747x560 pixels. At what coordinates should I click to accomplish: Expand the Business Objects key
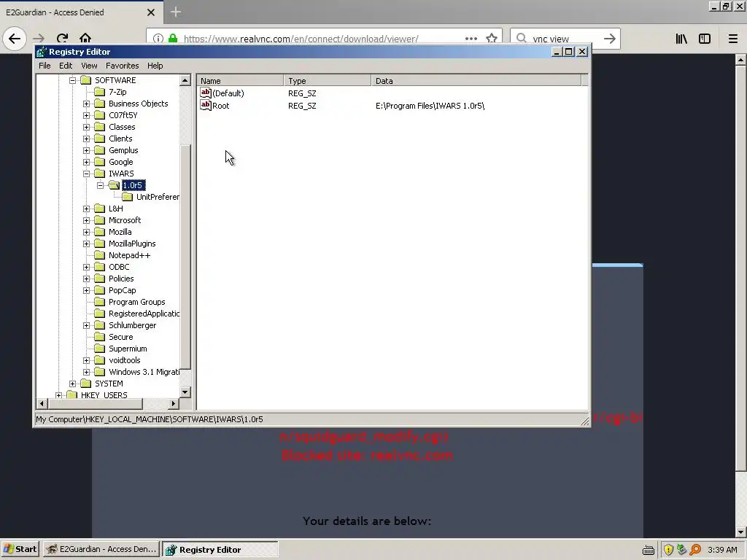pos(86,104)
